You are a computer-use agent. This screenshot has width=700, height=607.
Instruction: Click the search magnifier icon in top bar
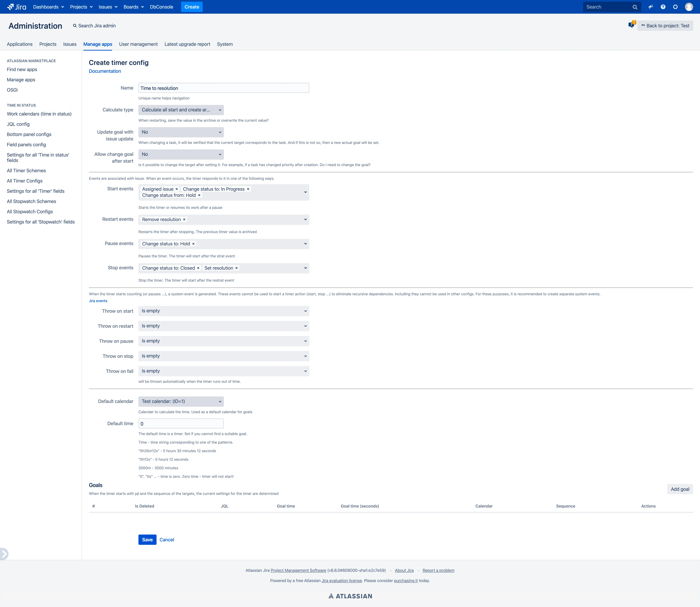pos(635,7)
